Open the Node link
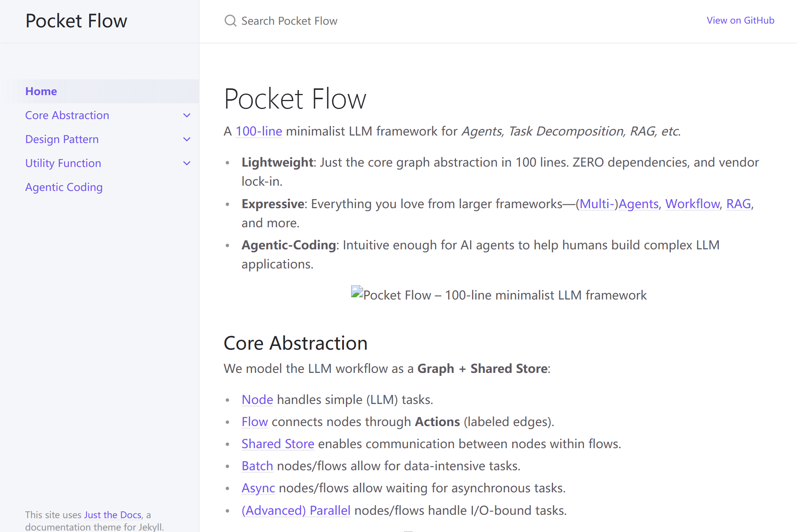 (257, 400)
